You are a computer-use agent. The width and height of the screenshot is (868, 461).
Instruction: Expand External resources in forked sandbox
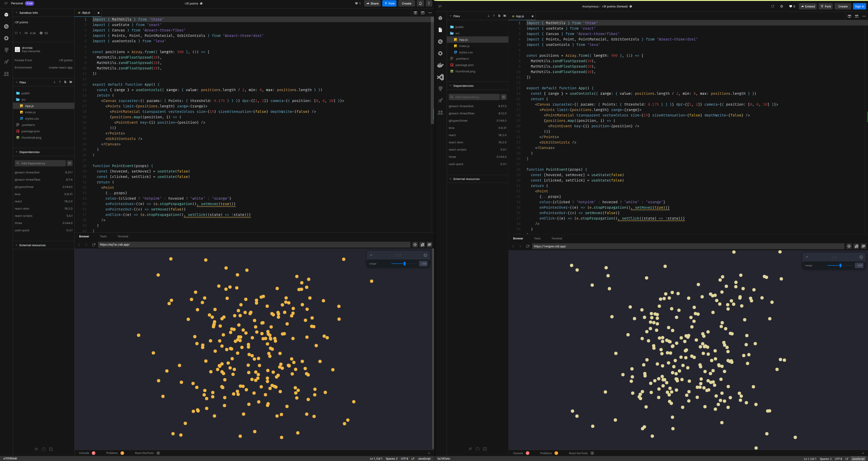pyautogui.click(x=466, y=179)
